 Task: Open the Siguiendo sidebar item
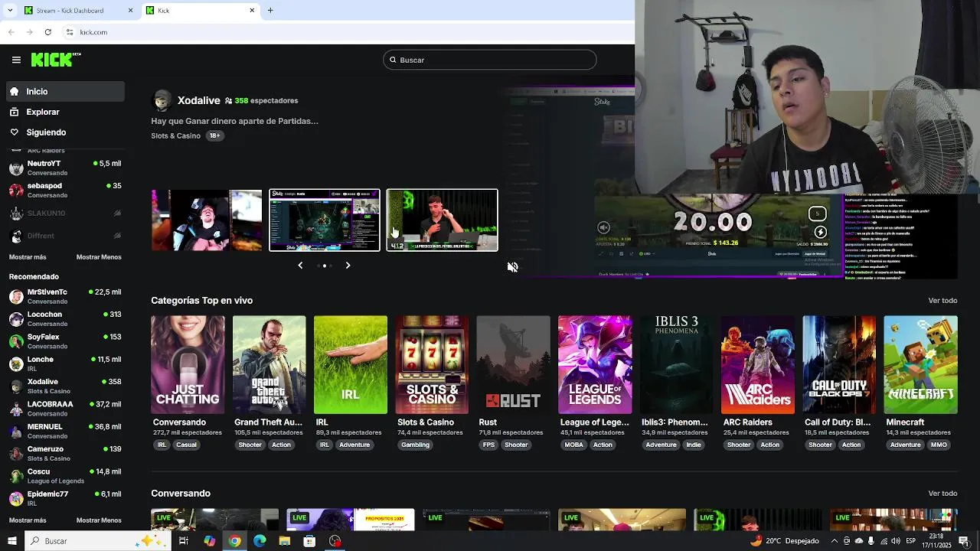tap(65, 132)
